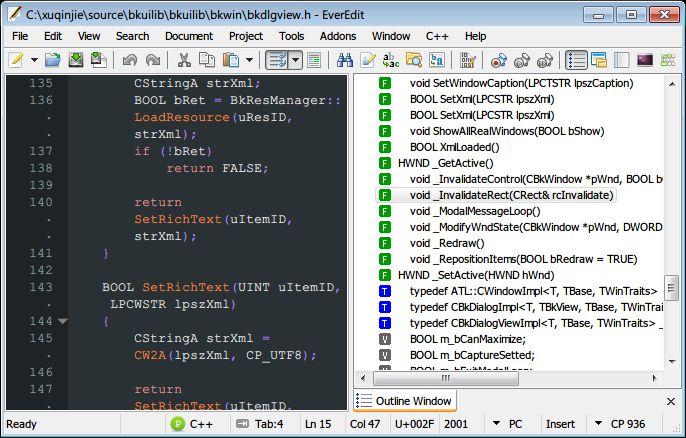
Task: Open the File menu
Action: [20, 36]
